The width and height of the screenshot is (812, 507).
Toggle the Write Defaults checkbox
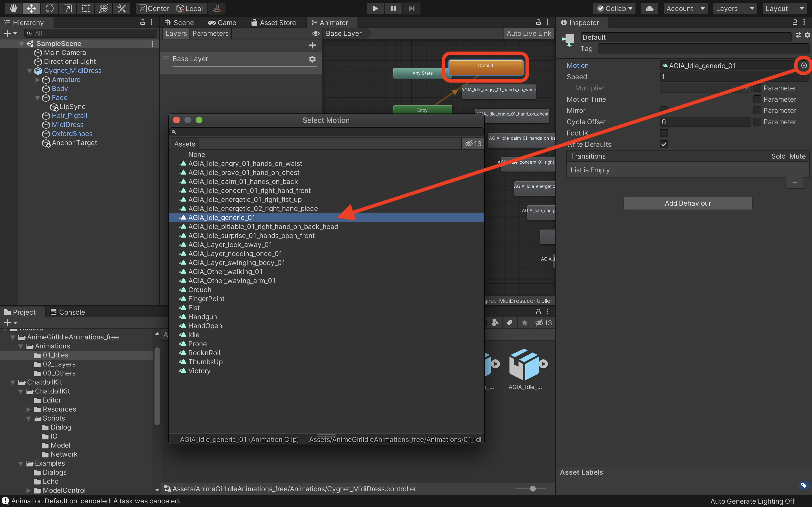click(664, 144)
